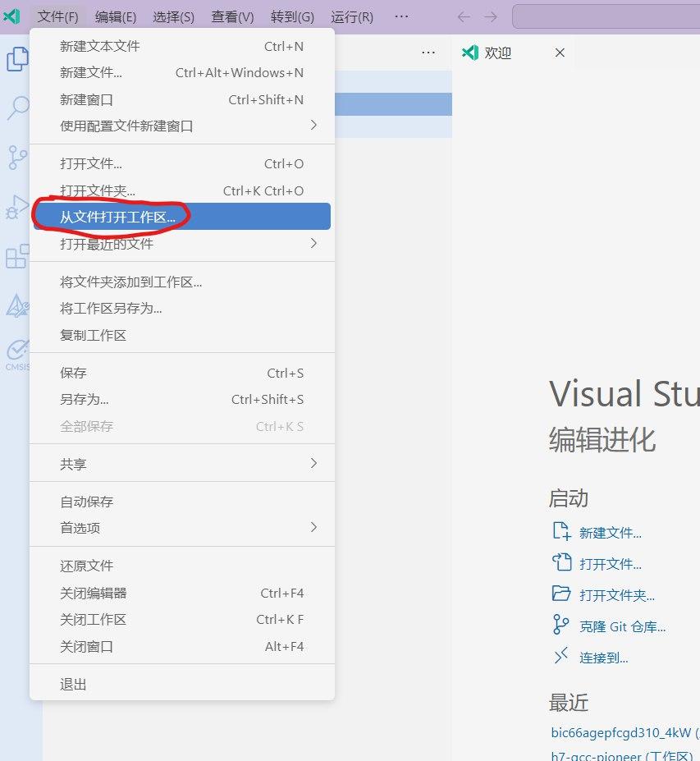Choose 复制工作区 menu entry
Screen dimensions: 700x761
182,336
